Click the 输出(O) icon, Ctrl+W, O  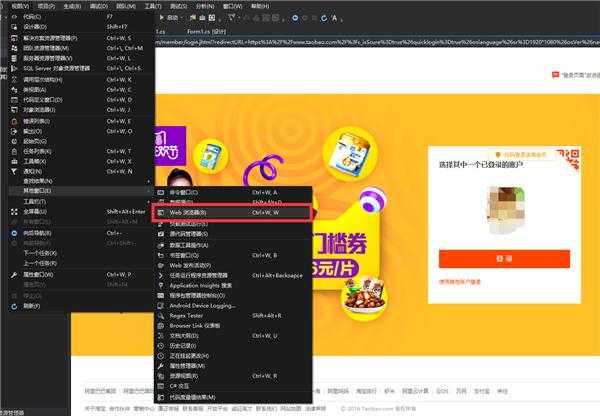14,131
